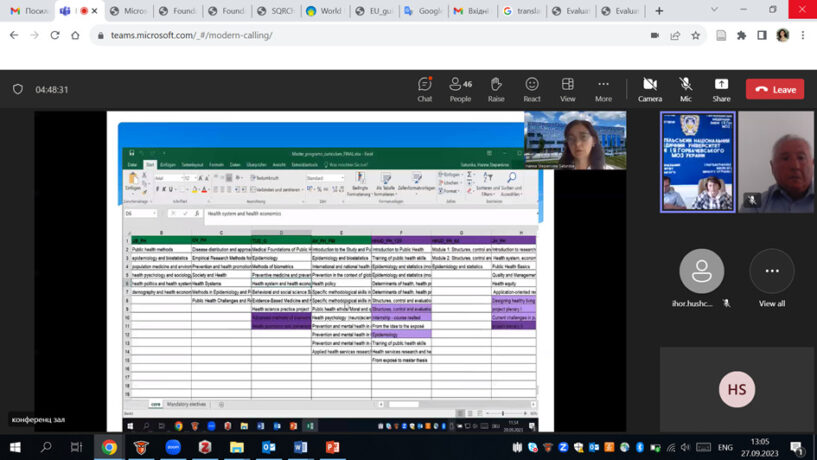The height and width of the screenshot is (460, 817).
Task: Open the More actions menu
Action: (x=603, y=89)
